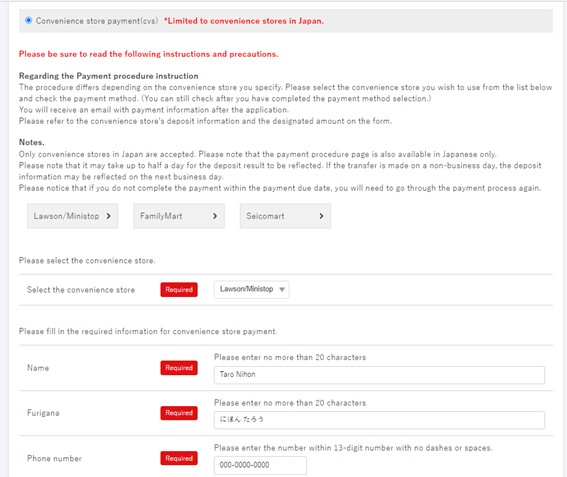
Task: Click the Required badge beside Name
Action: pos(179,368)
